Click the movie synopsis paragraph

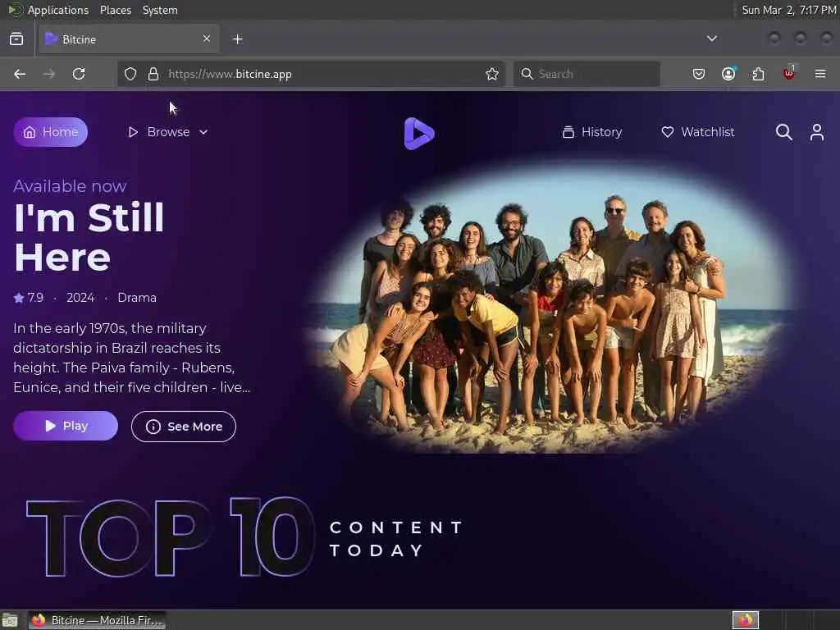[x=132, y=358]
